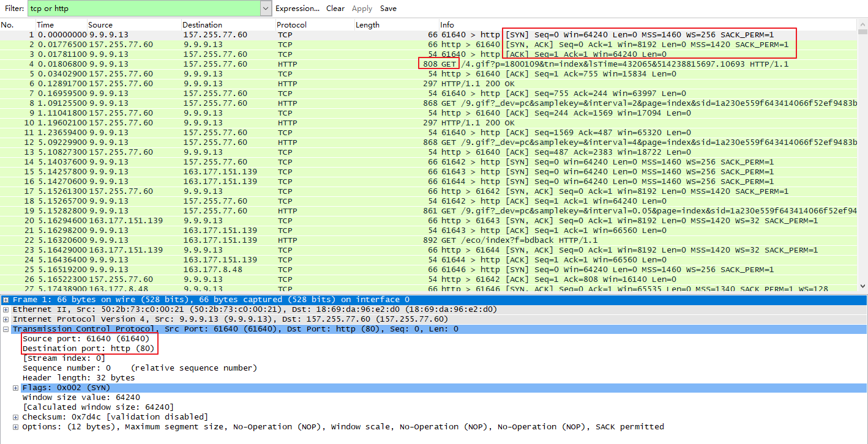This screenshot has width=868, height=444.
Task: Select packet 8 GET /9.gif row
Action: [x=428, y=103]
